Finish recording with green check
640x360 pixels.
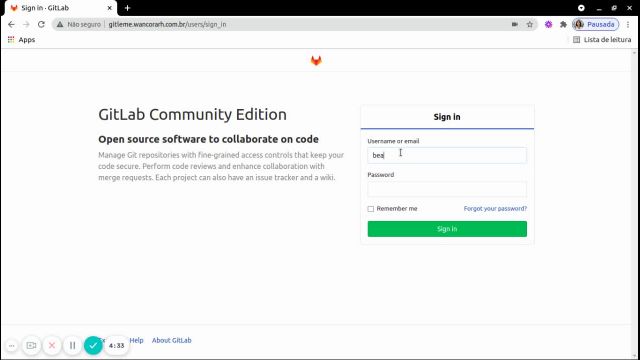tap(93, 346)
